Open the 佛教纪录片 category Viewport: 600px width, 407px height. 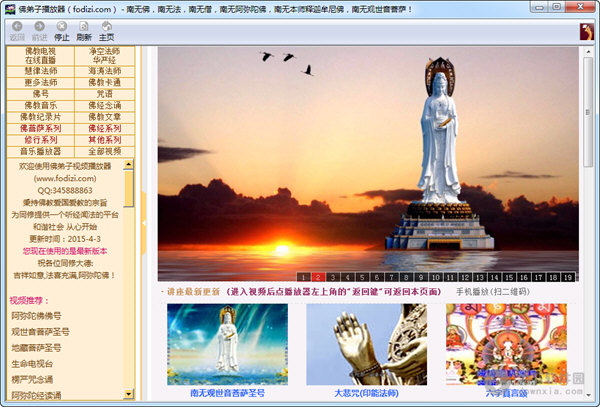[x=41, y=117]
